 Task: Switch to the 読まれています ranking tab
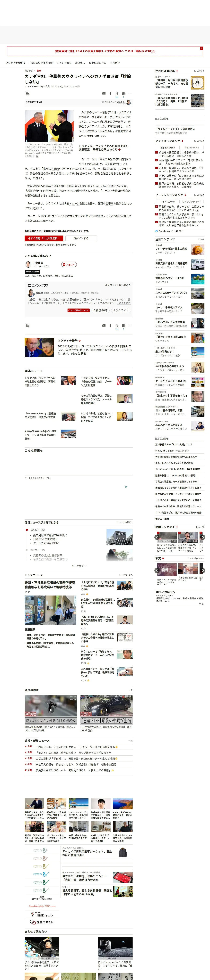(168, 148)
